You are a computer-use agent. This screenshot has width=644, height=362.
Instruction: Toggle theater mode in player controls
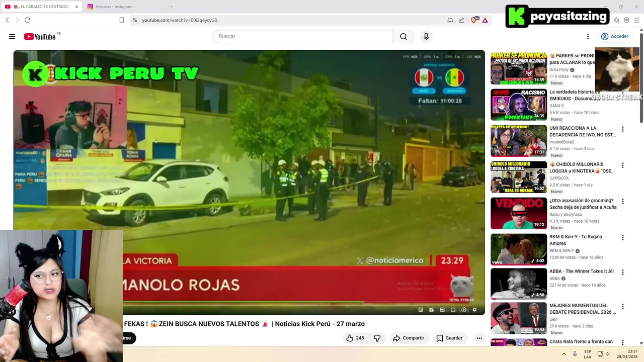point(442,310)
